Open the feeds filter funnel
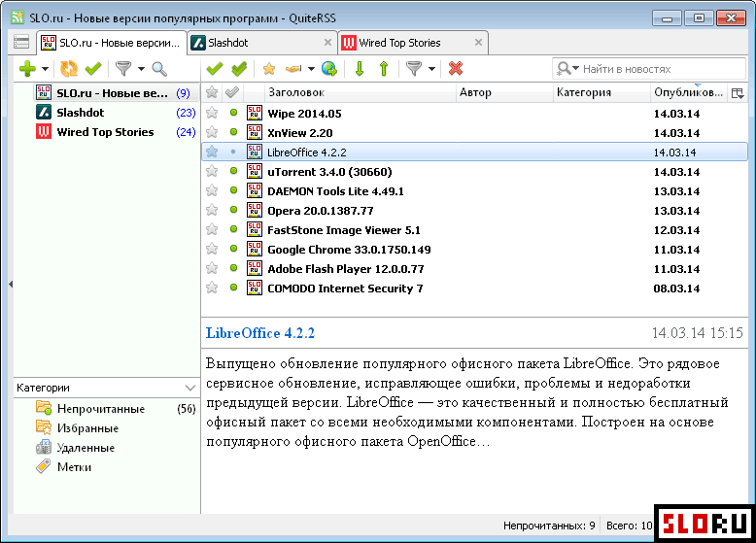This screenshot has width=756, height=543. (123, 69)
